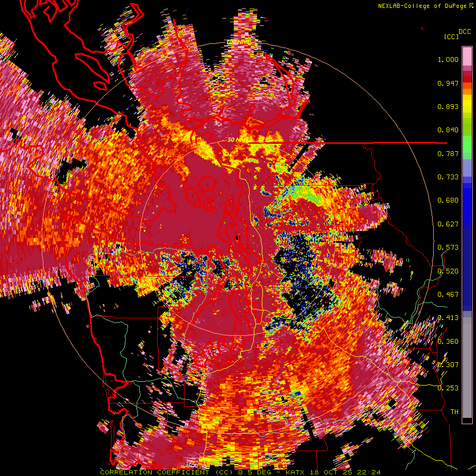The width and height of the screenshot is (476, 476).
Task: Select the 0.573 scale value
Action: (448, 248)
